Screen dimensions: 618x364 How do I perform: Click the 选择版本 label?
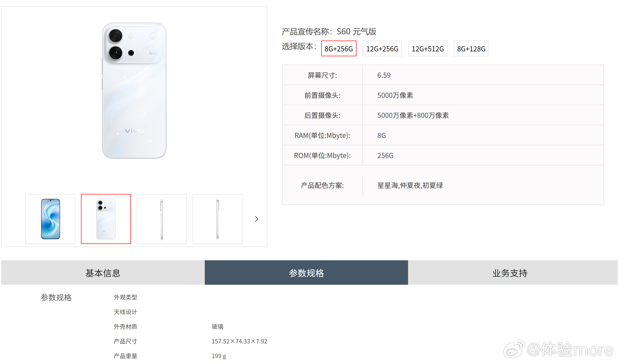point(299,46)
